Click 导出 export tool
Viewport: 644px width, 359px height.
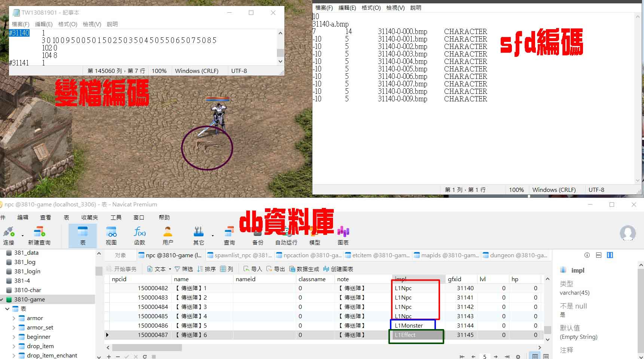click(275, 269)
